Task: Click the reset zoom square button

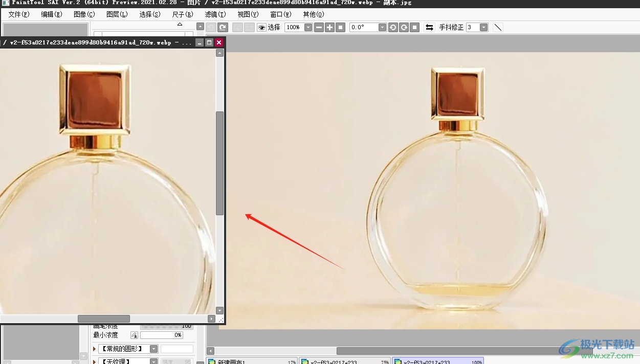Action: (341, 27)
